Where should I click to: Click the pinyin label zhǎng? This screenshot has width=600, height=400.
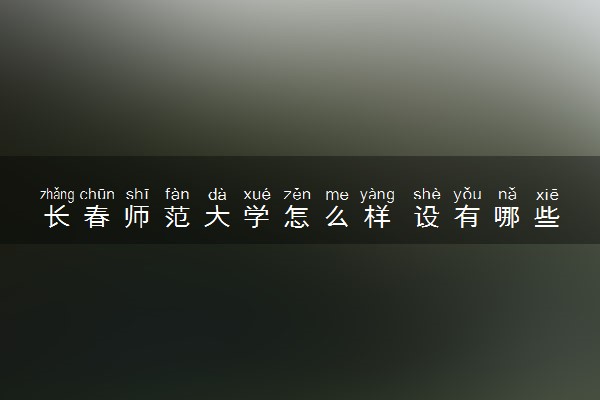tap(57, 195)
